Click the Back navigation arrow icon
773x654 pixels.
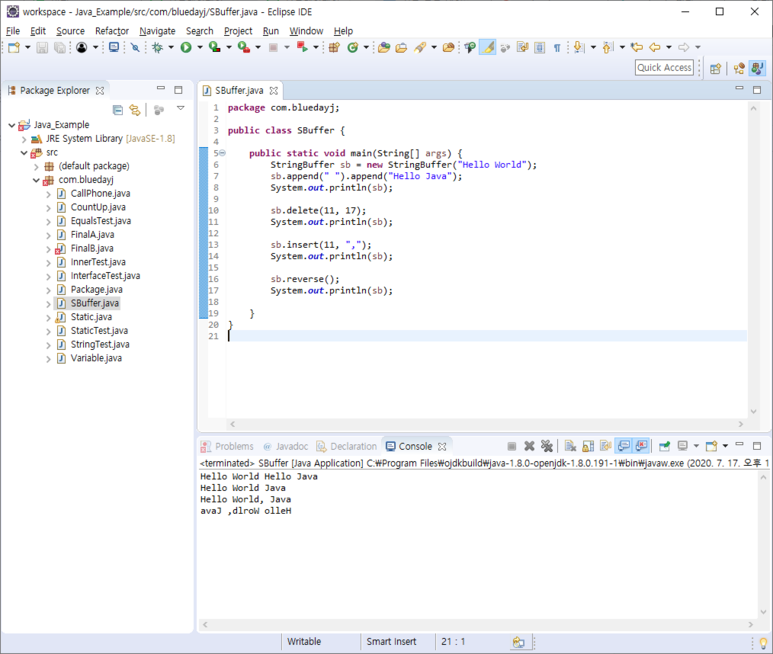655,47
